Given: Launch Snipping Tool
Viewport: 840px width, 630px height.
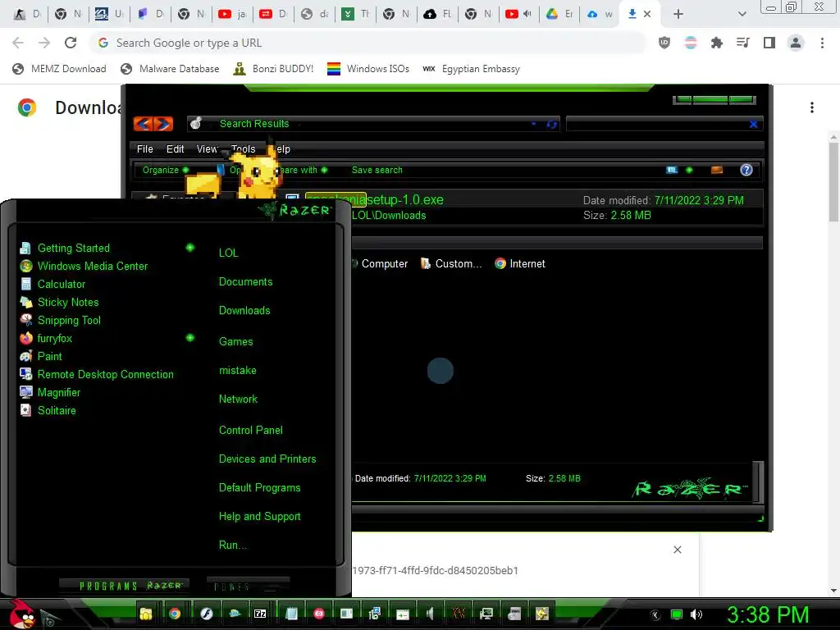Looking at the screenshot, I should [60, 321].
